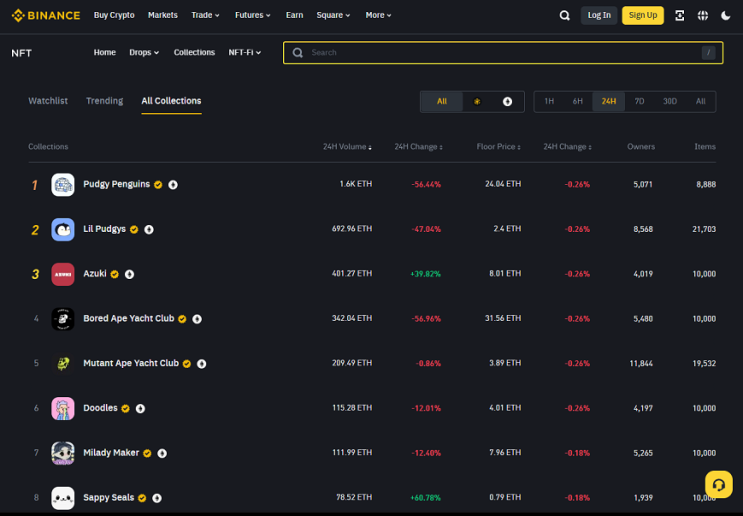Open the search magnifier in top bar
This screenshot has width=743, height=516.
[x=564, y=16]
